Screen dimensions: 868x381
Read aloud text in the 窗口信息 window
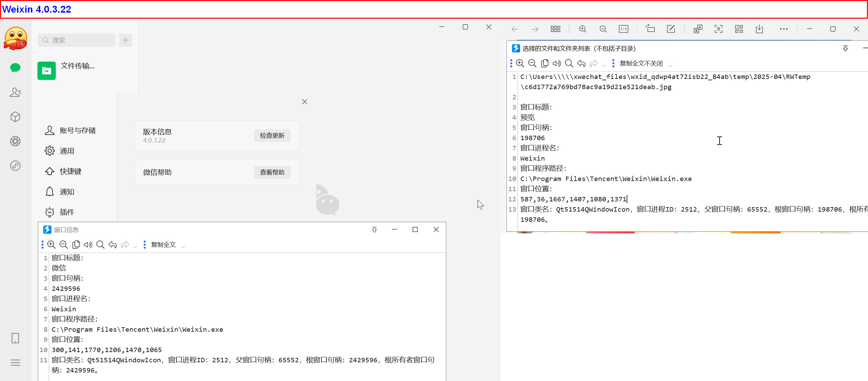[x=88, y=245]
